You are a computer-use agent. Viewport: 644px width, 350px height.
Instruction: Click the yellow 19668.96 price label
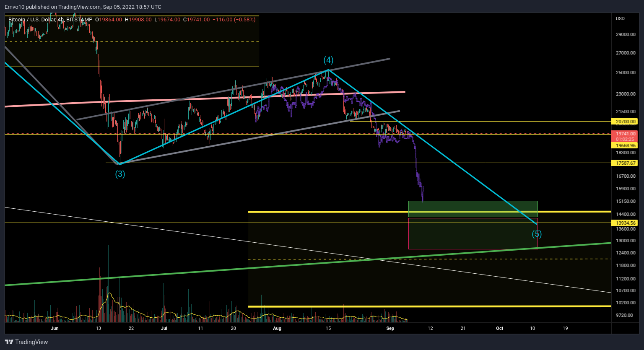[x=624, y=145]
